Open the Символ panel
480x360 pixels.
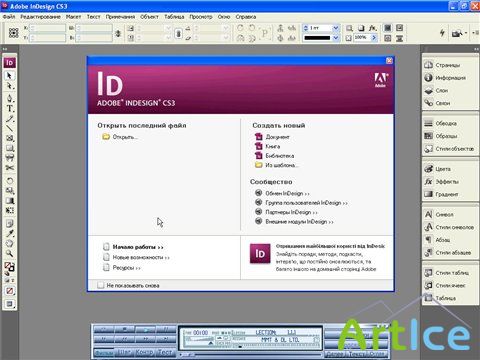pos(444,214)
